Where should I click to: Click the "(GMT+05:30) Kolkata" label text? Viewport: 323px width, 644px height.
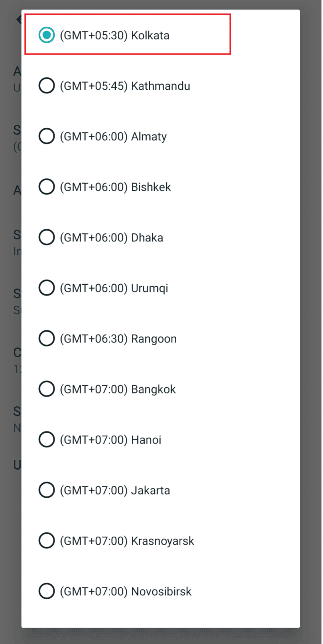click(115, 36)
